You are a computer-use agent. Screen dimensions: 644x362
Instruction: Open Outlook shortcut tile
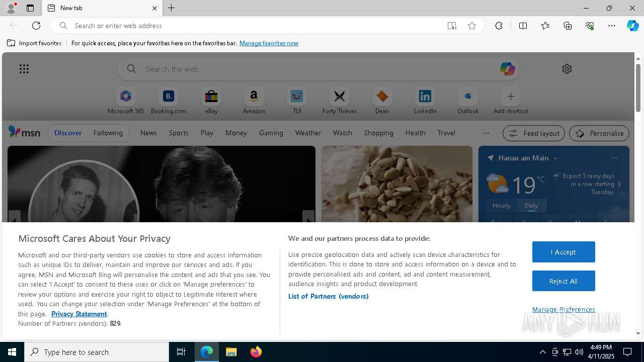pyautogui.click(x=468, y=101)
